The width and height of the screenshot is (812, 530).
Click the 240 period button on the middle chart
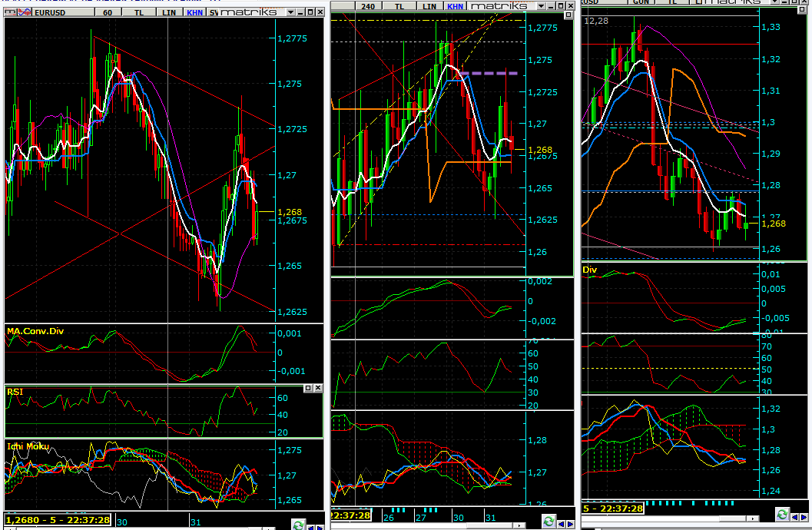point(368,5)
